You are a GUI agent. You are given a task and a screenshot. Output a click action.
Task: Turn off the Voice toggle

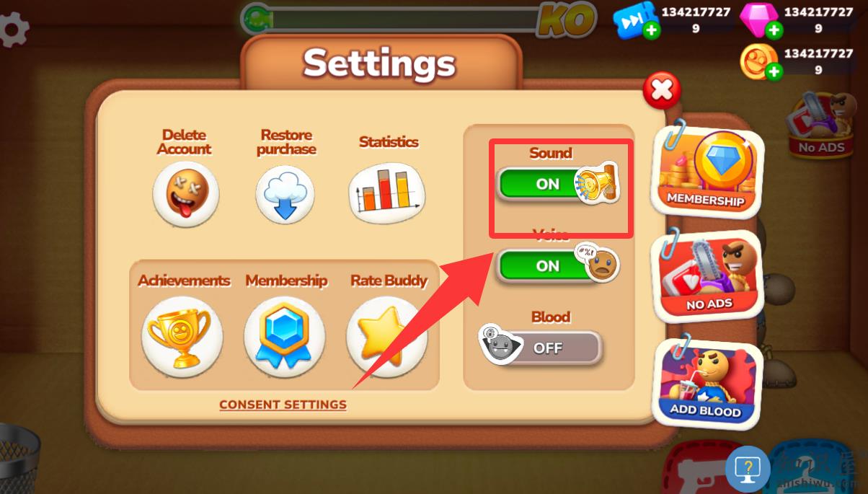(x=557, y=265)
